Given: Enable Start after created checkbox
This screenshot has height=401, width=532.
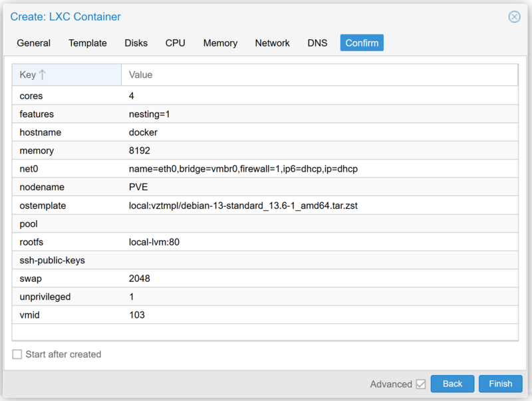Looking at the screenshot, I should [17, 354].
